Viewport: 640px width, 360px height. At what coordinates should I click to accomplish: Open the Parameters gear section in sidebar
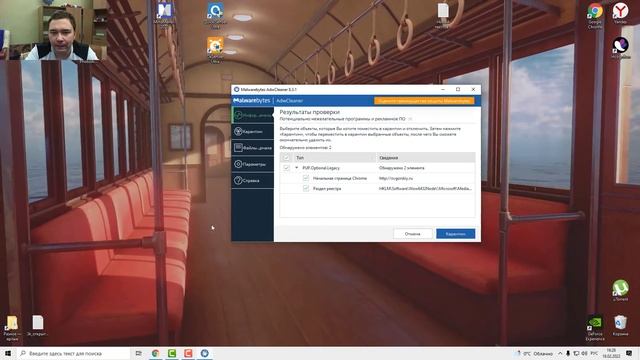point(252,164)
